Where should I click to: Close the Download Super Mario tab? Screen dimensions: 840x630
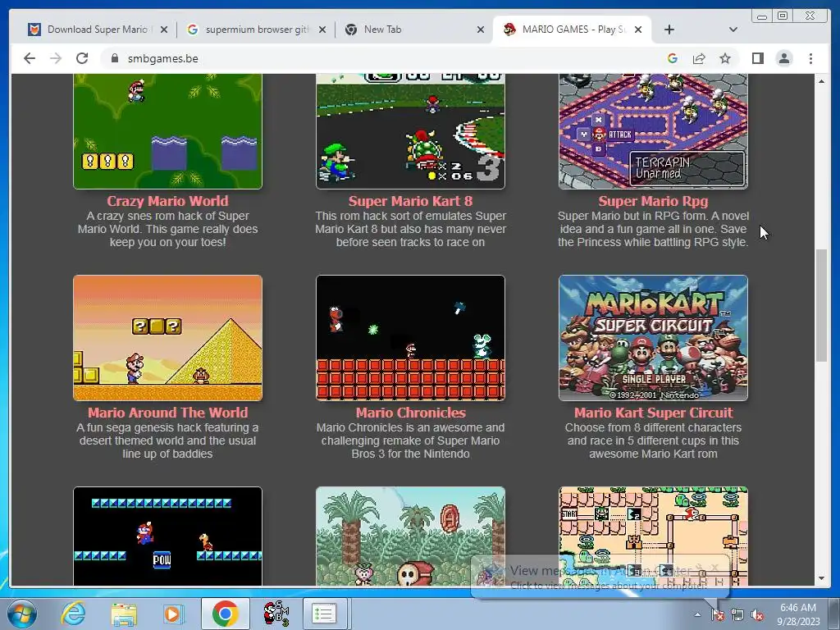pyautogui.click(x=164, y=30)
